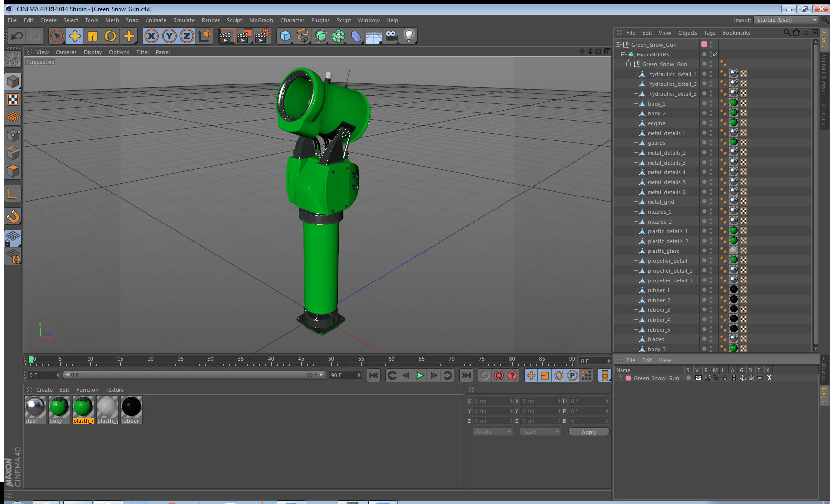This screenshot has height=504, width=830.
Task: Add a floor environment object
Action: tap(374, 36)
